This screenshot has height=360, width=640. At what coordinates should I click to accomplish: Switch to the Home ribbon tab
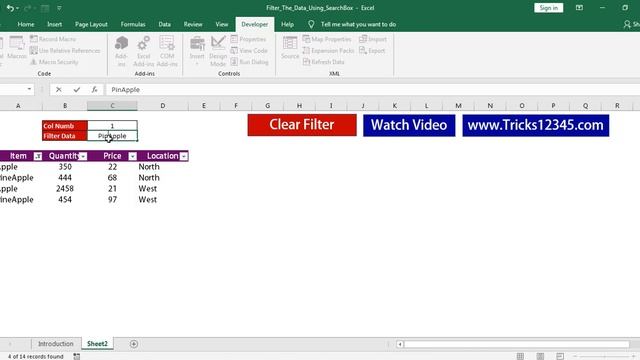click(26, 24)
